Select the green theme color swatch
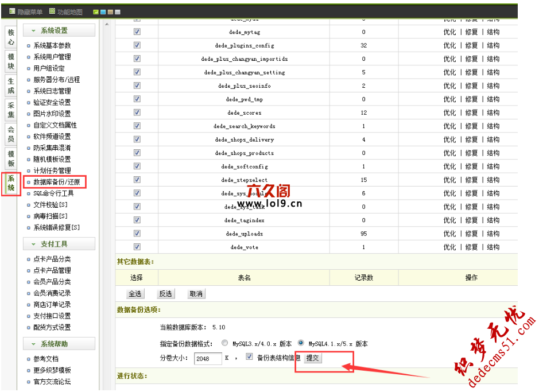539x392 pixels. pyautogui.click(x=96, y=12)
